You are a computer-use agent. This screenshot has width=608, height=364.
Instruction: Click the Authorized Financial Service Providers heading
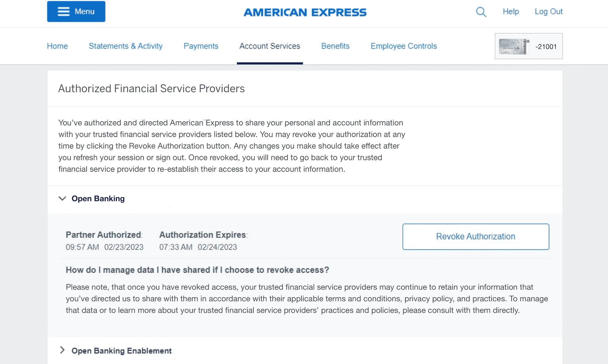(x=151, y=88)
